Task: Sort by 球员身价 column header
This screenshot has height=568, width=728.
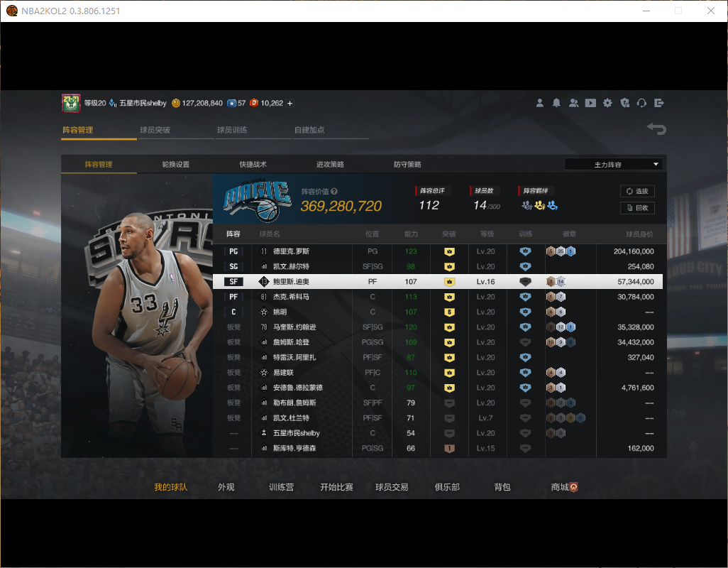Action: (639, 234)
